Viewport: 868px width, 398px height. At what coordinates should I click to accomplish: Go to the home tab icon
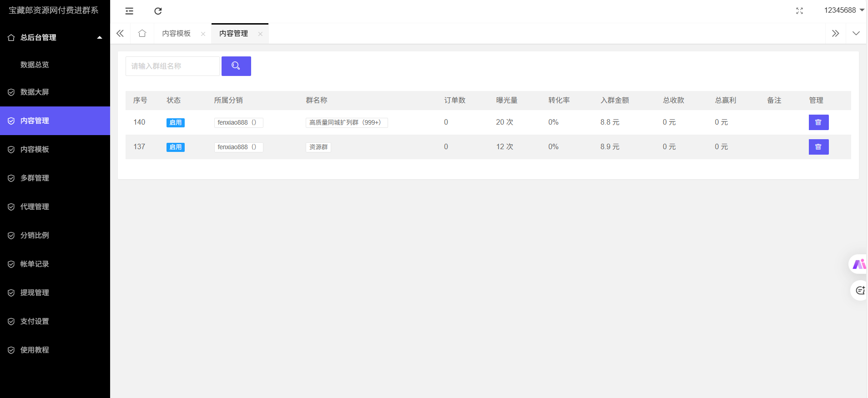[142, 33]
